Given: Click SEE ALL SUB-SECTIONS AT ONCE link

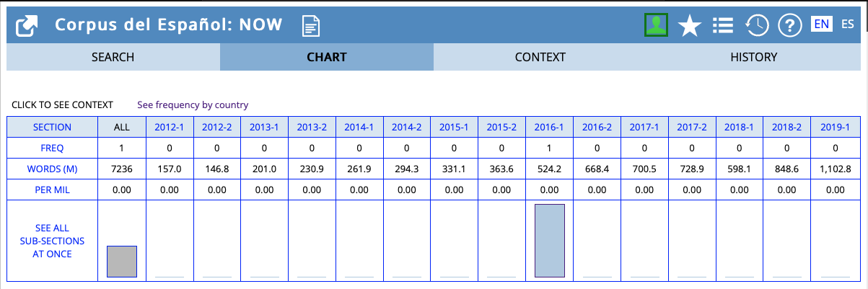Looking at the screenshot, I should pyautogui.click(x=52, y=241).
